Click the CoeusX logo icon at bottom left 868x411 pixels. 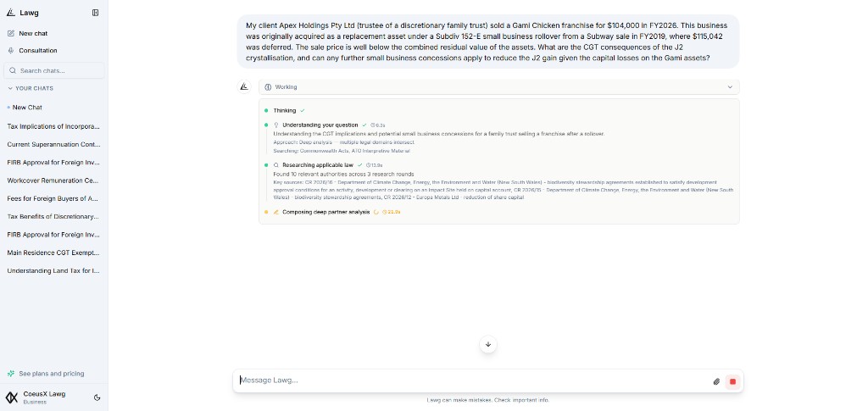point(12,397)
